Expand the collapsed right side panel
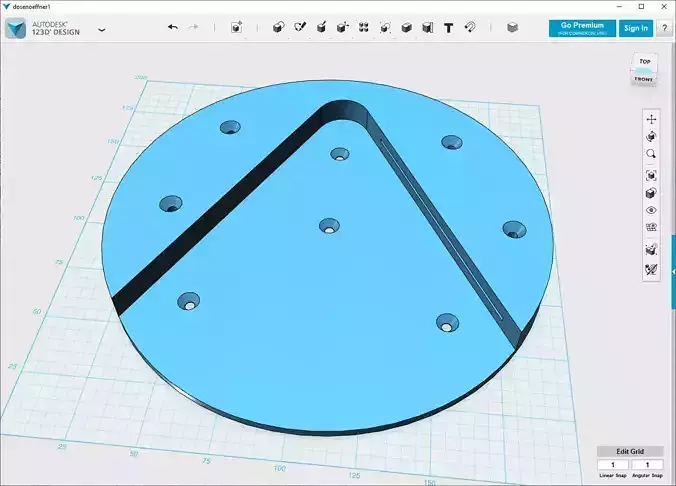 tap(673, 272)
